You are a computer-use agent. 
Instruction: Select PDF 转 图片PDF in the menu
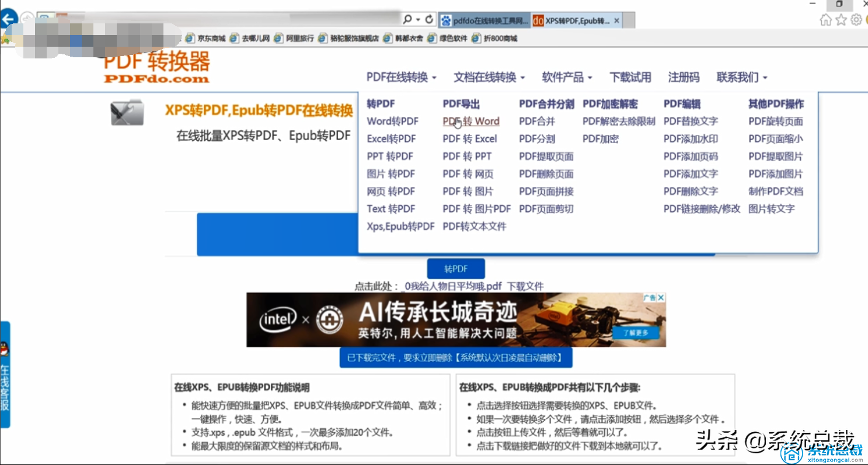click(x=477, y=209)
